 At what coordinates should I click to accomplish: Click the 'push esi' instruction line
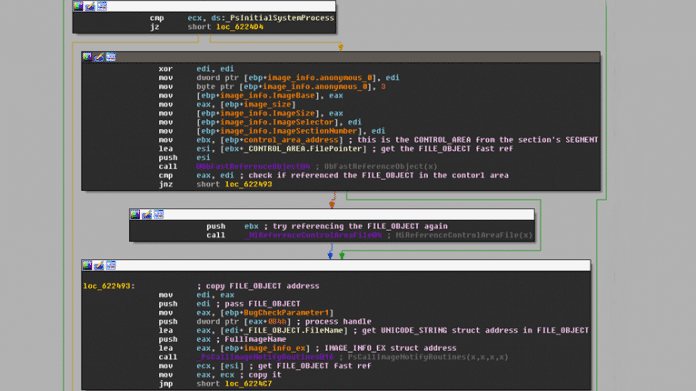[185, 158]
